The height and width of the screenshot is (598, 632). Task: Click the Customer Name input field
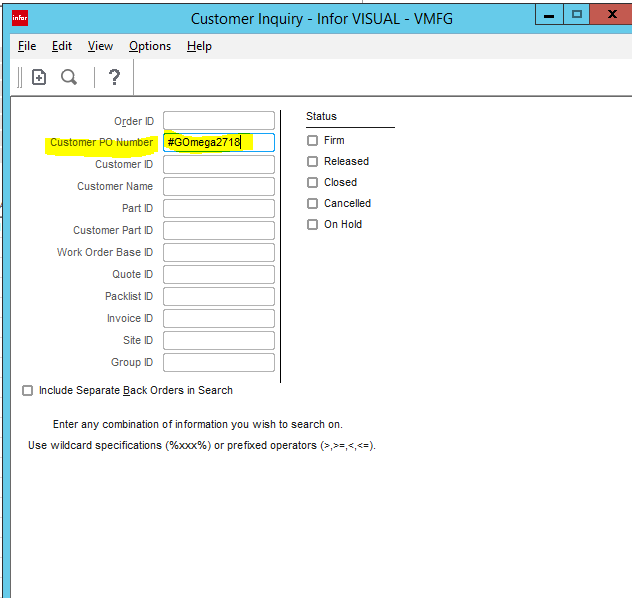pyautogui.click(x=219, y=187)
